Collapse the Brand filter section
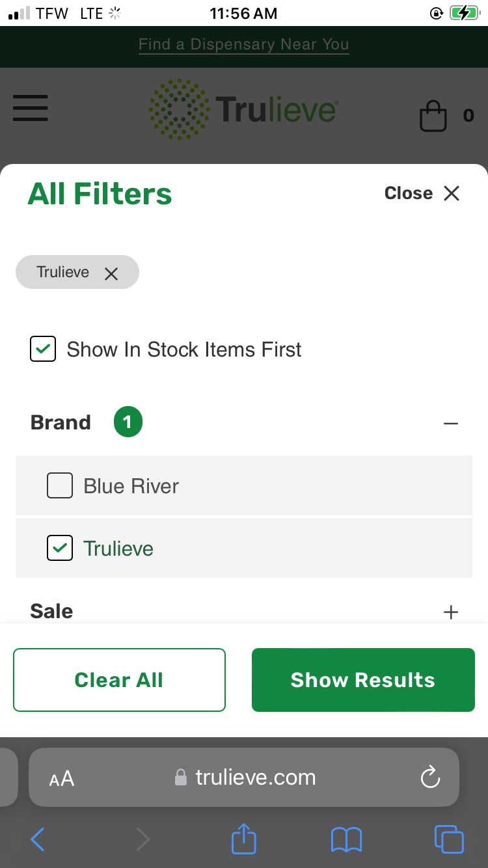488x868 pixels. pyautogui.click(x=450, y=424)
